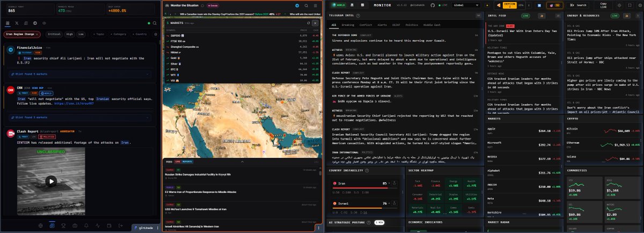Viewport: 644px width, 233px height.
Task: Select the WTI row in Markets
Action: pos(242,74)
